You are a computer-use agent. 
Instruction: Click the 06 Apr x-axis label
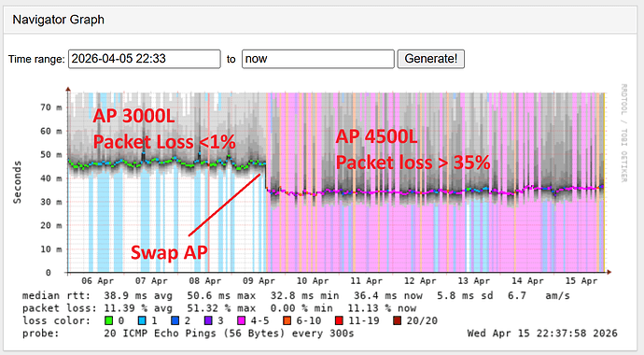tap(97, 281)
